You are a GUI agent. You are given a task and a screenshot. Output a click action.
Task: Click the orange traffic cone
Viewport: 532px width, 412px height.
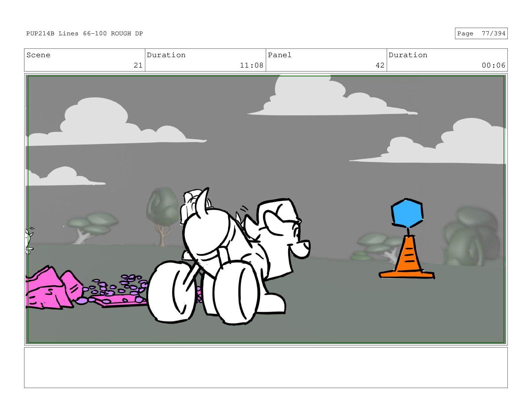[407, 257]
